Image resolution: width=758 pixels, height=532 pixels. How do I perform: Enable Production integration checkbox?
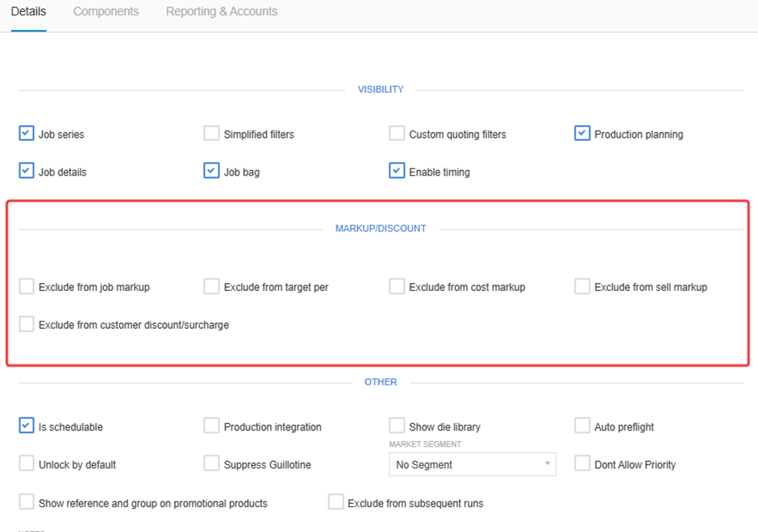point(212,426)
